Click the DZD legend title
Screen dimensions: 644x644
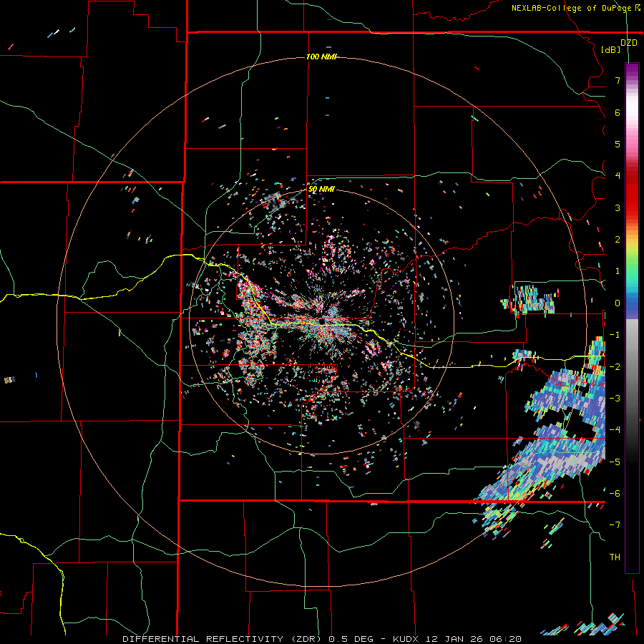click(x=629, y=43)
